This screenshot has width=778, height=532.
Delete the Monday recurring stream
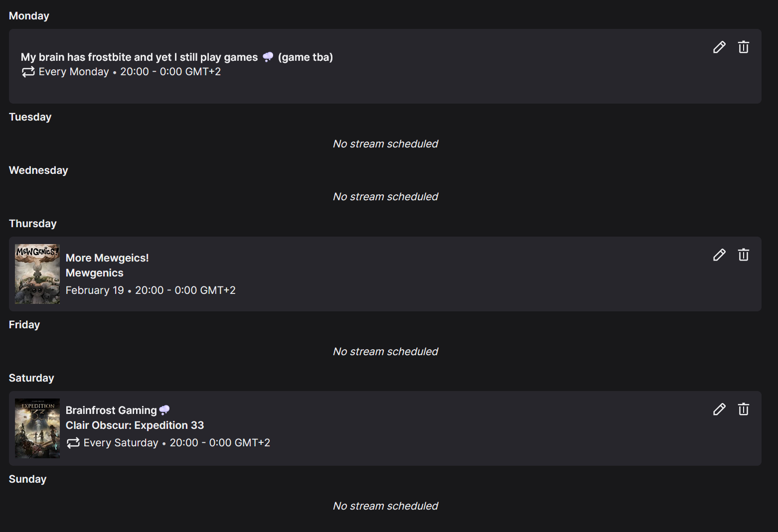pyautogui.click(x=743, y=47)
